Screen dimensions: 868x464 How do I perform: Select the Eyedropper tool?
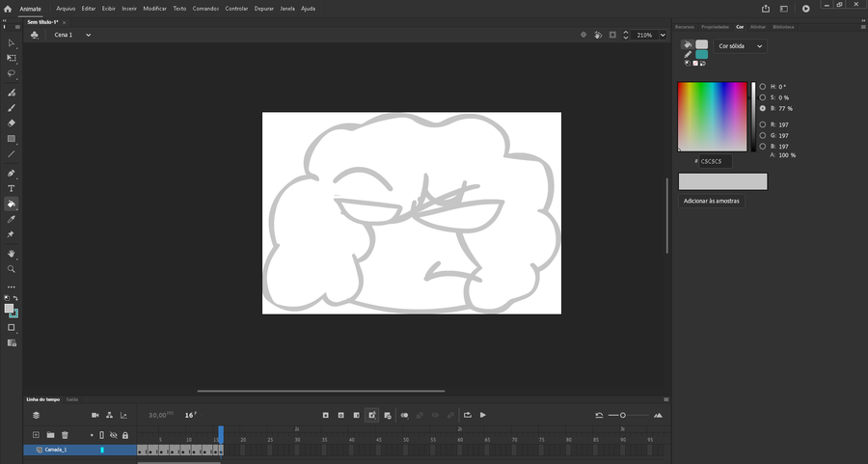[x=11, y=219]
